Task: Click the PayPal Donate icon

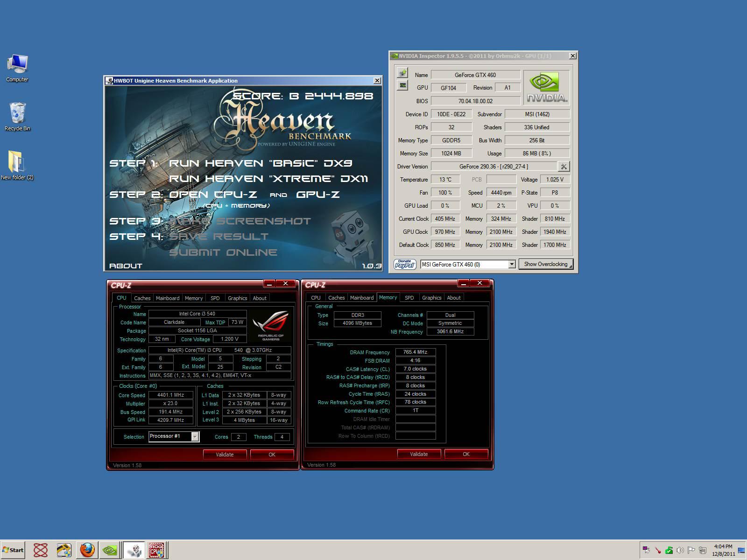Action: pos(405,264)
